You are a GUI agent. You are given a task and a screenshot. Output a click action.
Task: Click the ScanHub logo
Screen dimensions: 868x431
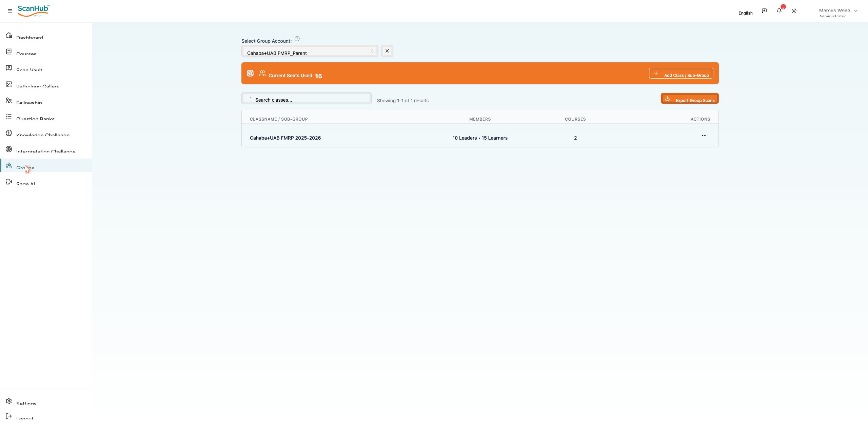pyautogui.click(x=34, y=11)
